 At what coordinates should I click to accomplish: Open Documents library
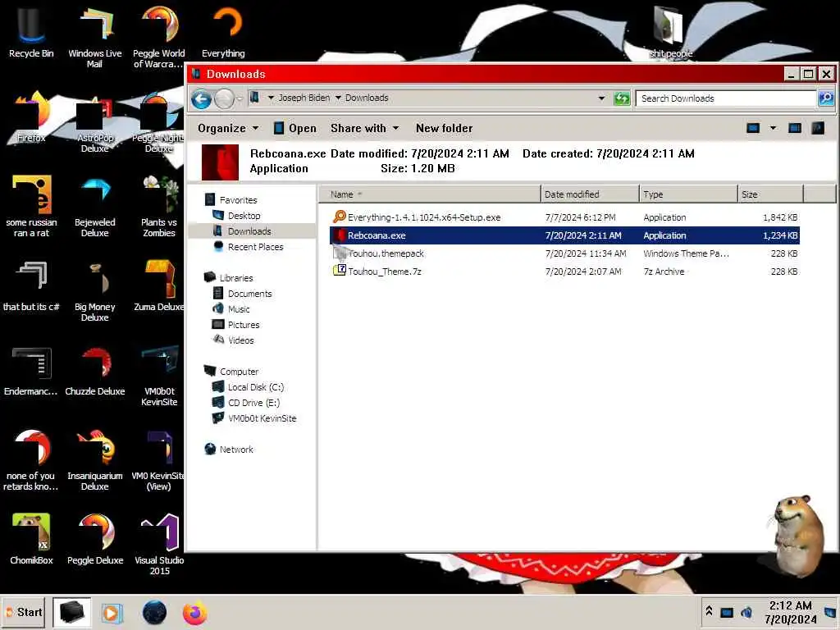242,294
